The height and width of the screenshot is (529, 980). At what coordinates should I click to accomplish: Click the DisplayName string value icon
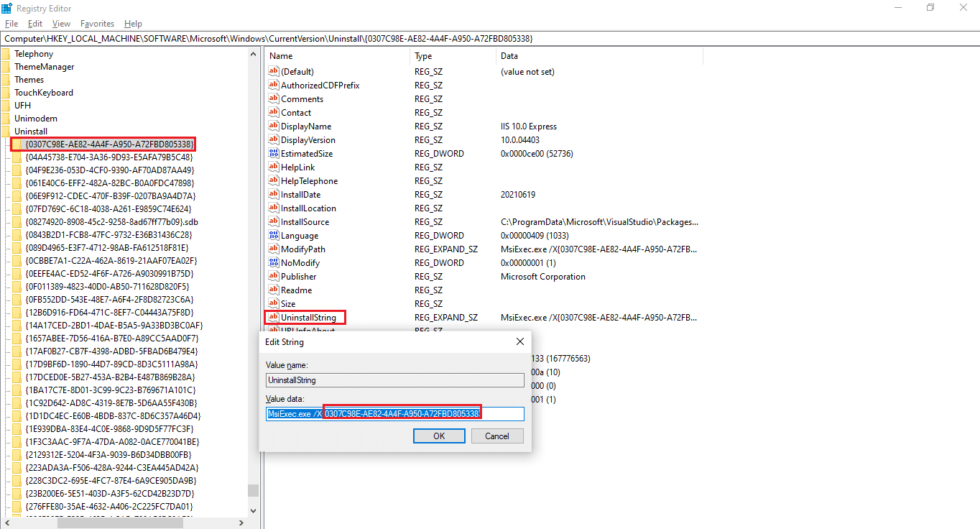pos(273,126)
